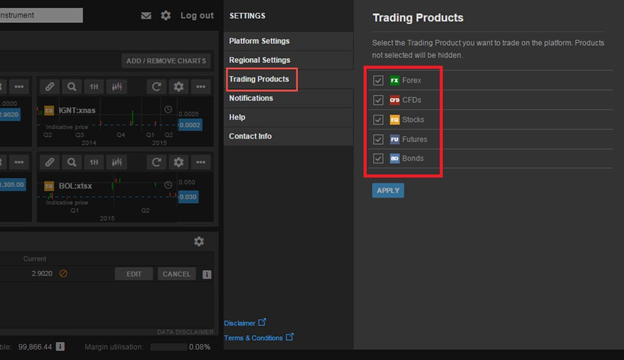Refresh the BOL:xtsx chart

click(x=156, y=162)
